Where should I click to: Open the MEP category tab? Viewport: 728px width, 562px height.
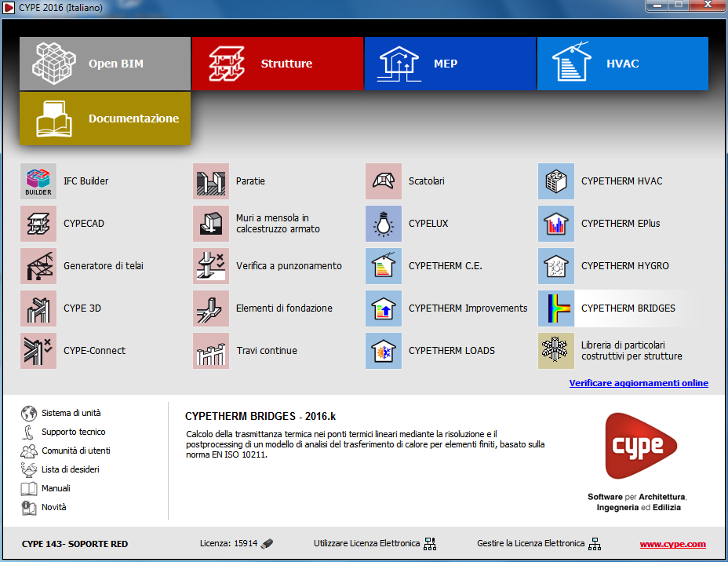pos(450,64)
